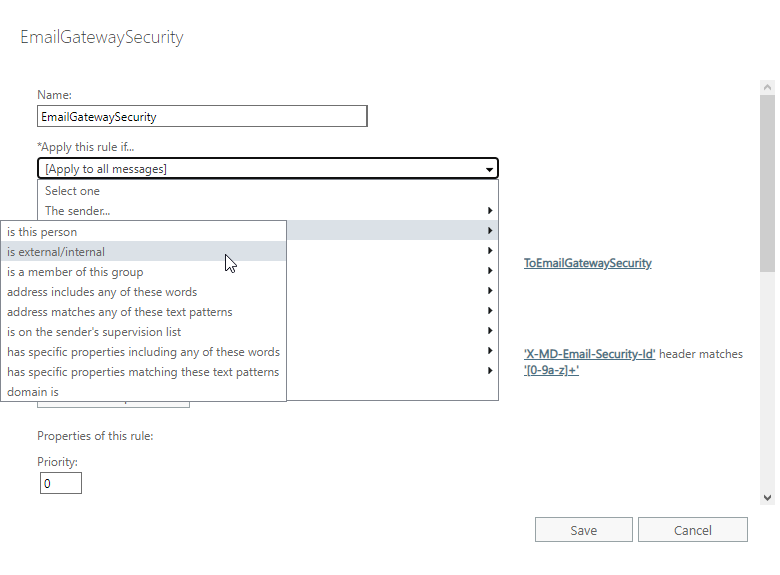Choose "address matches any of these text patterns"

(x=119, y=312)
